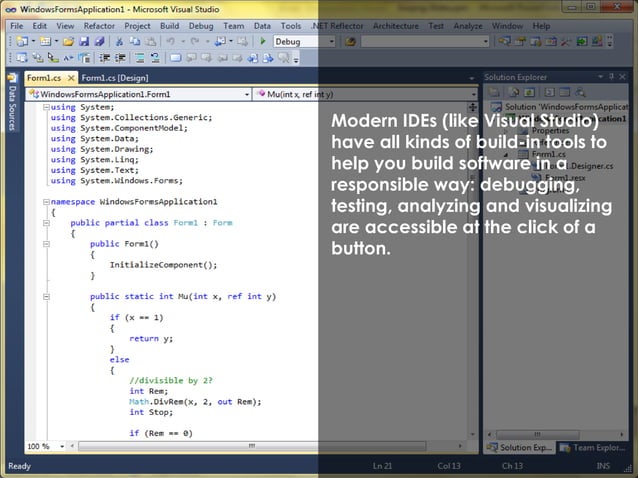Click the New Project toolbar icon
This screenshot has width=638, height=478.
[x=22, y=42]
